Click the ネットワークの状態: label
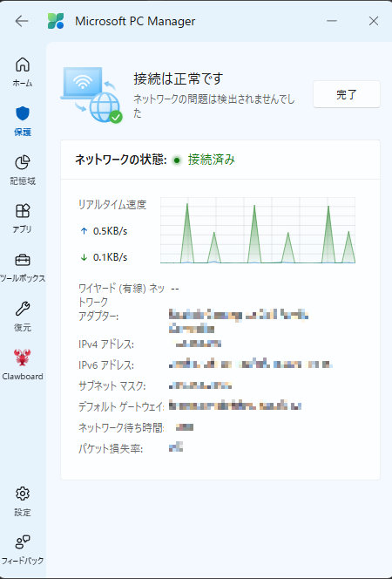392x579 pixels. pyautogui.click(x=121, y=160)
